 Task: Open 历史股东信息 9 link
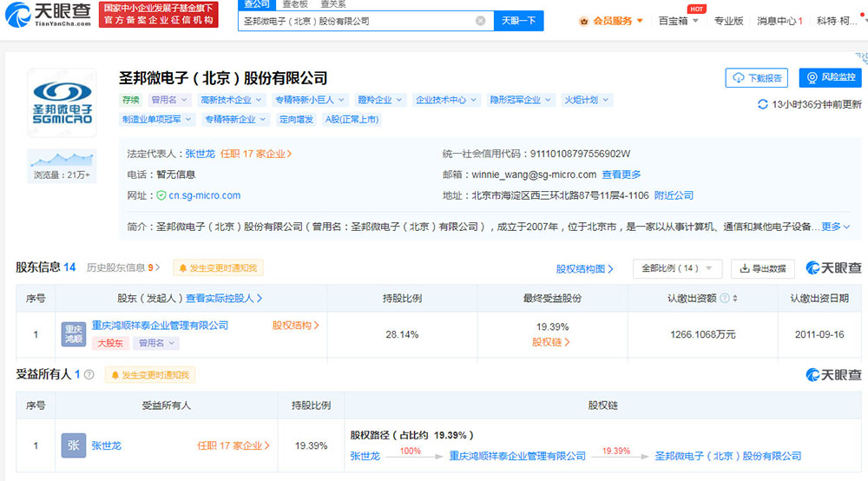123,267
